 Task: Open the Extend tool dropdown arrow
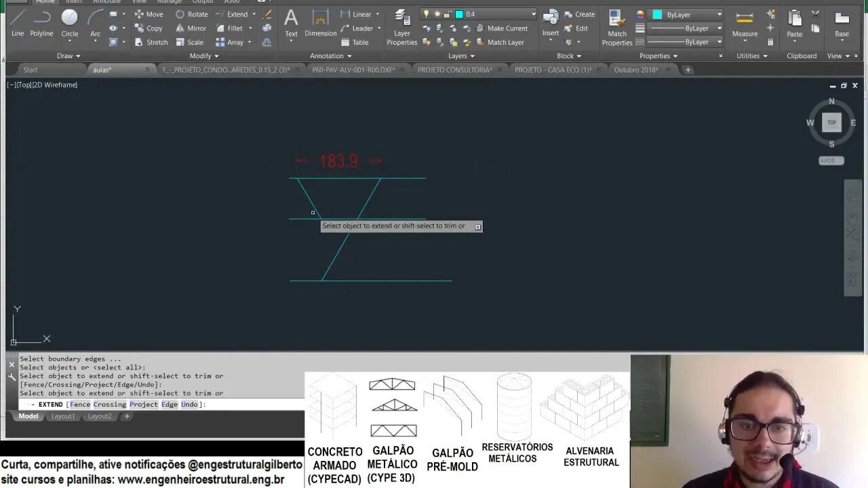(254, 14)
